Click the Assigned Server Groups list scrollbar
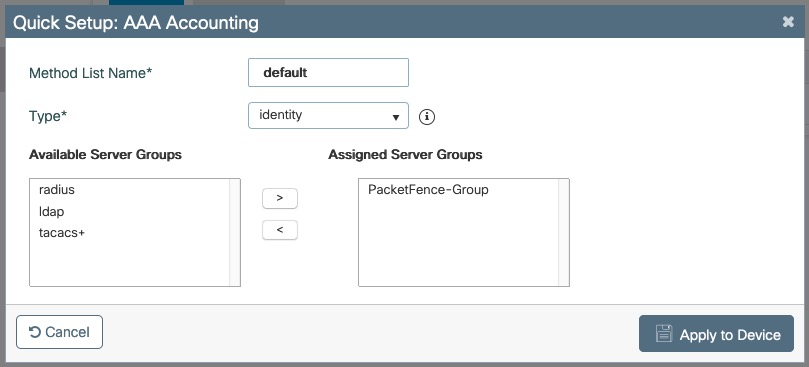Viewport: 809px width, 367px height. [563, 232]
